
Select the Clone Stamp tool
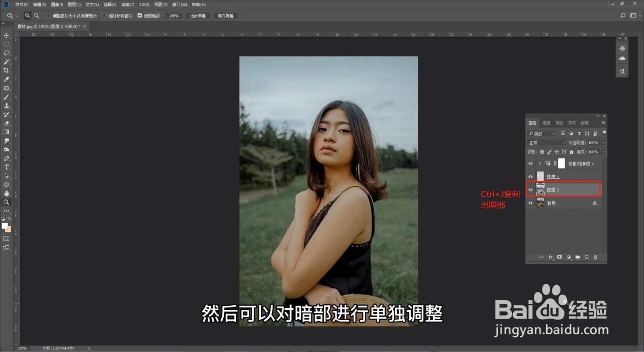click(x=6, y=106)
